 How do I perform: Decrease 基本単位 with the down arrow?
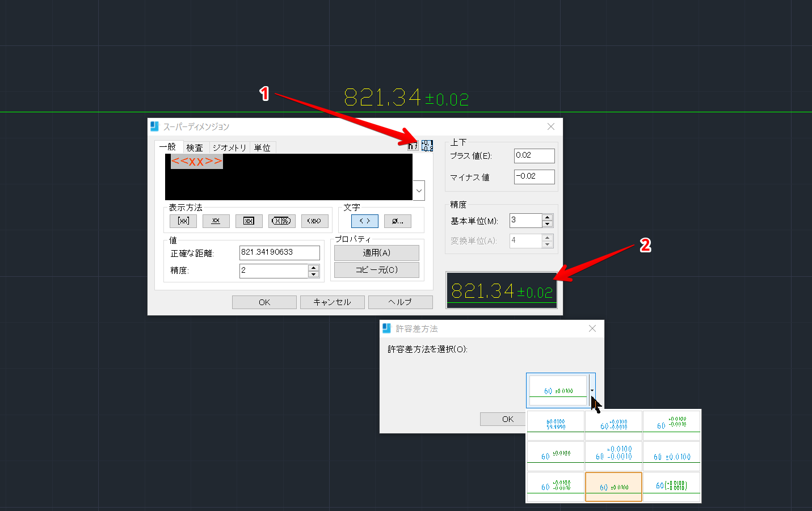tap(548, 224)
